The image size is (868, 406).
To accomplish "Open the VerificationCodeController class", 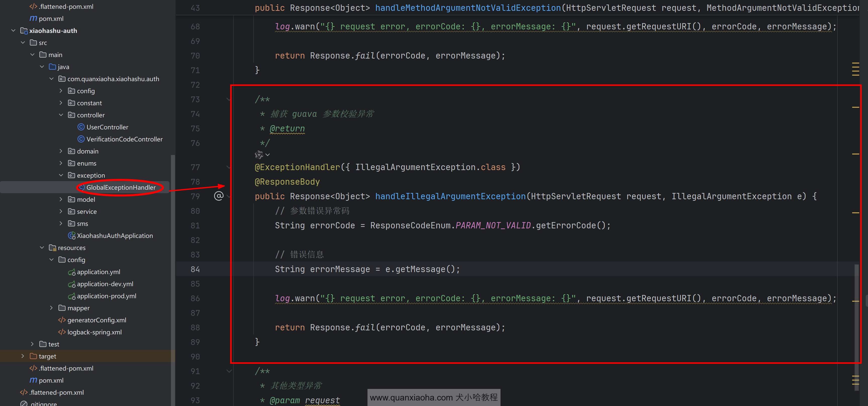I will pos(124,139).
